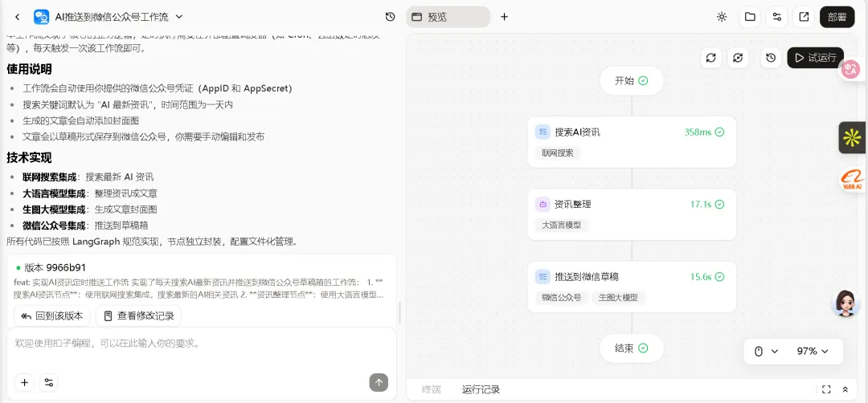868x403 pixels.
Task: Go back with the left chevron arrow
Action: [17, 17]
